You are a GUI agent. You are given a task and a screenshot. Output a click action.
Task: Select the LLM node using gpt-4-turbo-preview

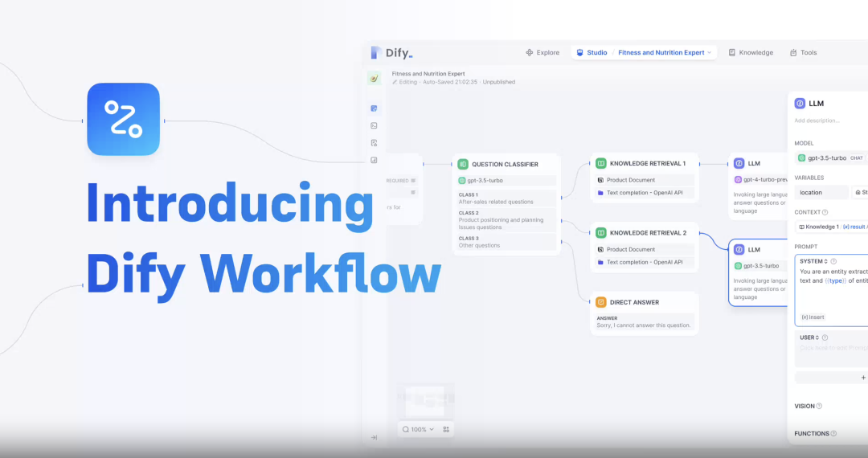759,186
